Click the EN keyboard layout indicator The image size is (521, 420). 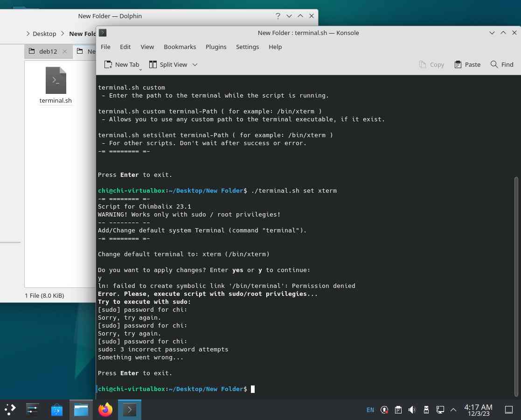pyautogui.click(x=370, y=410)
